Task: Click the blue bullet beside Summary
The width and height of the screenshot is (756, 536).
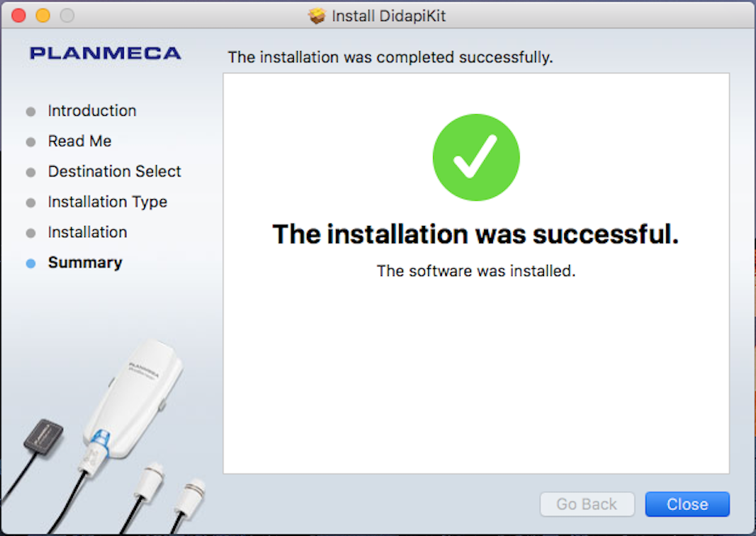Action: pos(31,263)
